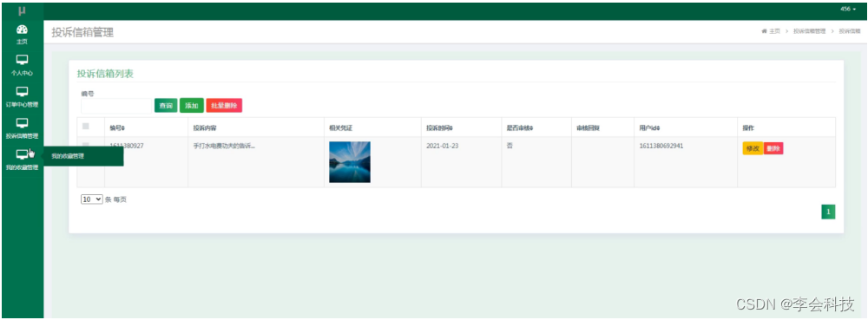Go to page 1 in pagination
This screenshot has height=320, width=868.
tap(828, 212)
